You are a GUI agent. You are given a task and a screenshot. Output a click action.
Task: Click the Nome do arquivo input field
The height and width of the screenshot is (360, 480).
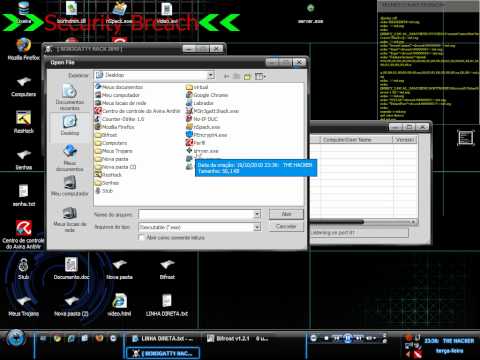tap(196, 214)
